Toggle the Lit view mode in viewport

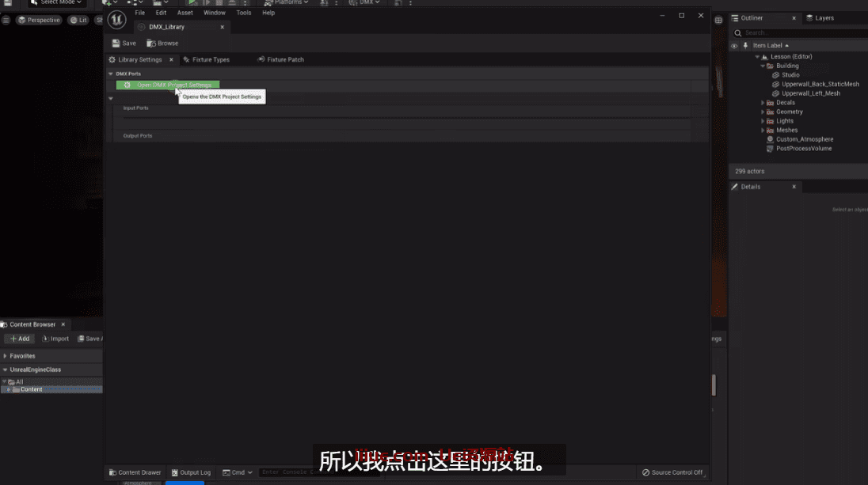click(x=78, y=20)
